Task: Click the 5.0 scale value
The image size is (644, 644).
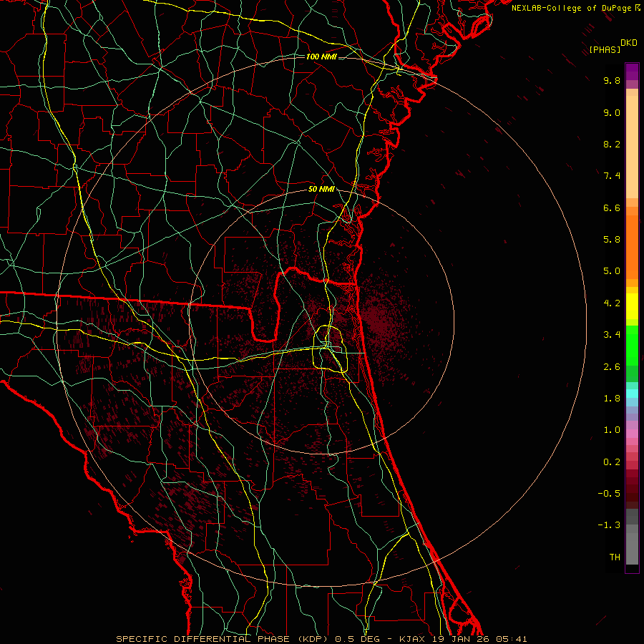Action: click(612, 271)
